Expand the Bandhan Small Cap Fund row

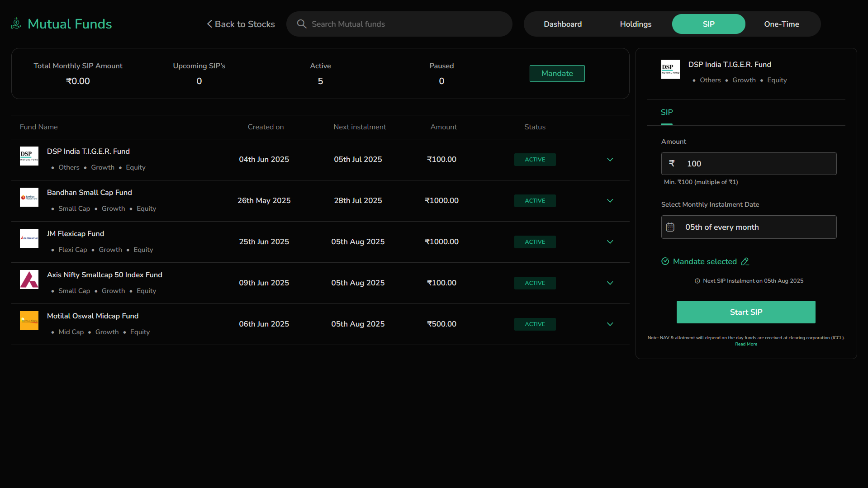point(610,201)
